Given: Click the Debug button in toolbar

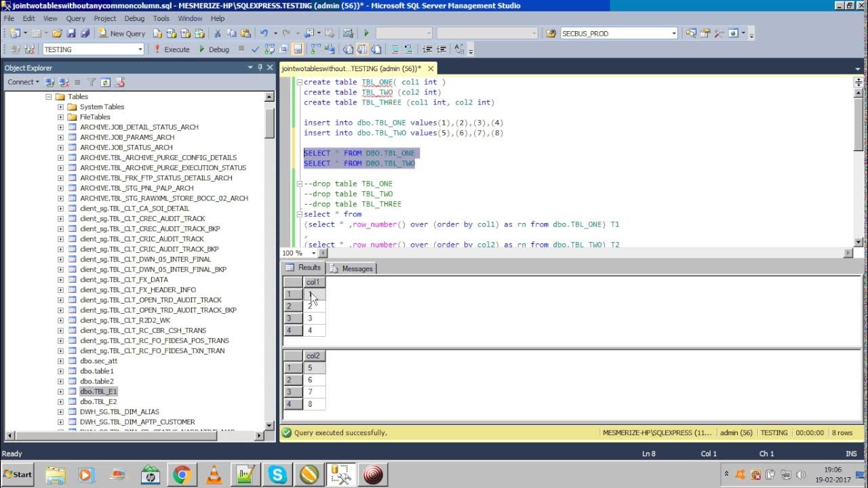Looking at the screenshot, I should [214, 49].
